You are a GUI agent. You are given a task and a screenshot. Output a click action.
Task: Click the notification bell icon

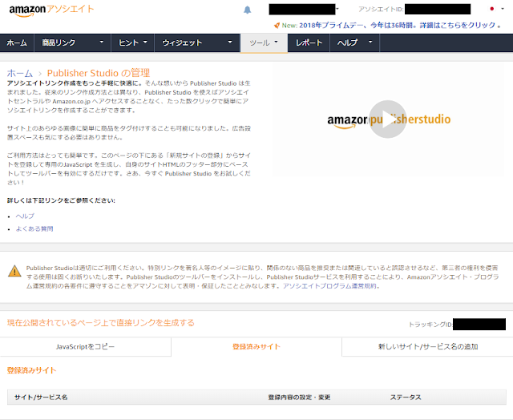coord(248,10)
